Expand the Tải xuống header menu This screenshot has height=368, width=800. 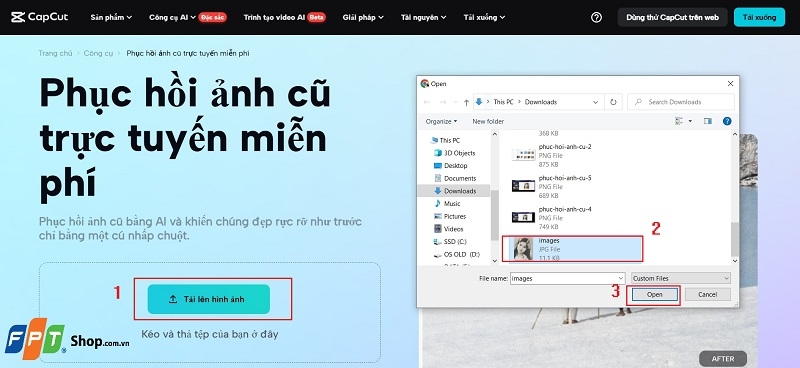pyautogui.click(x=484, y=17)
